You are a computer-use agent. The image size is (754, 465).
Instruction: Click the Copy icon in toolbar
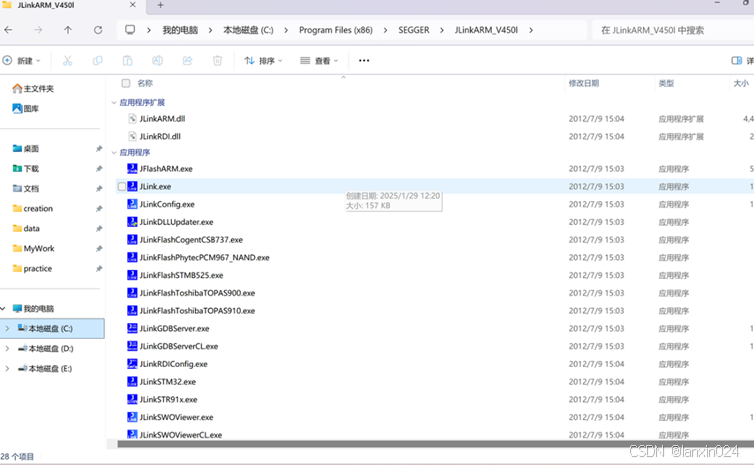pos(98,61)
